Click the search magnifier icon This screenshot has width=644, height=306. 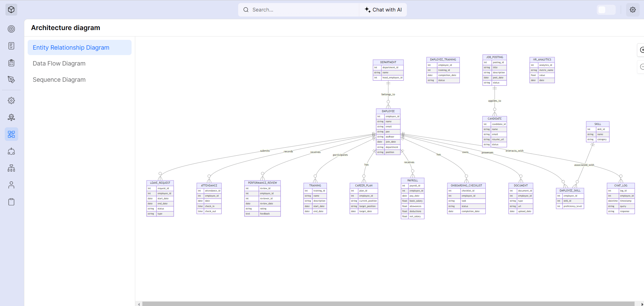246,10
